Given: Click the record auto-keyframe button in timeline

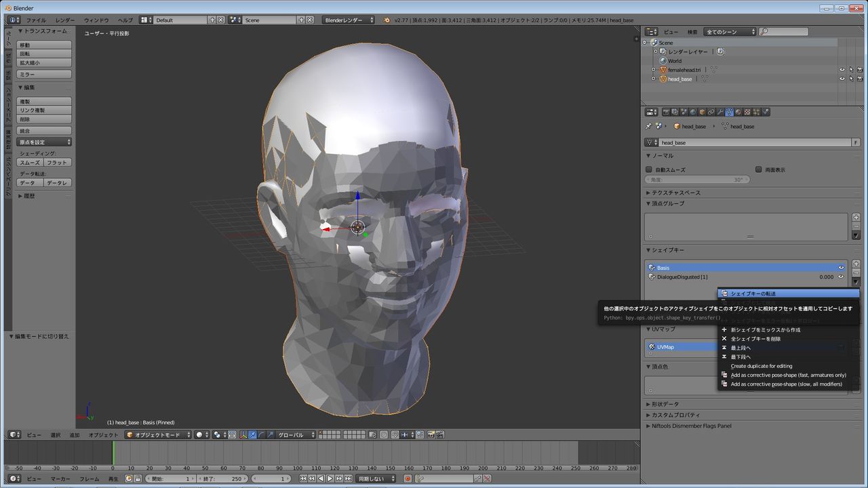Looking at the screenshot, I should (x=408, y=479).
